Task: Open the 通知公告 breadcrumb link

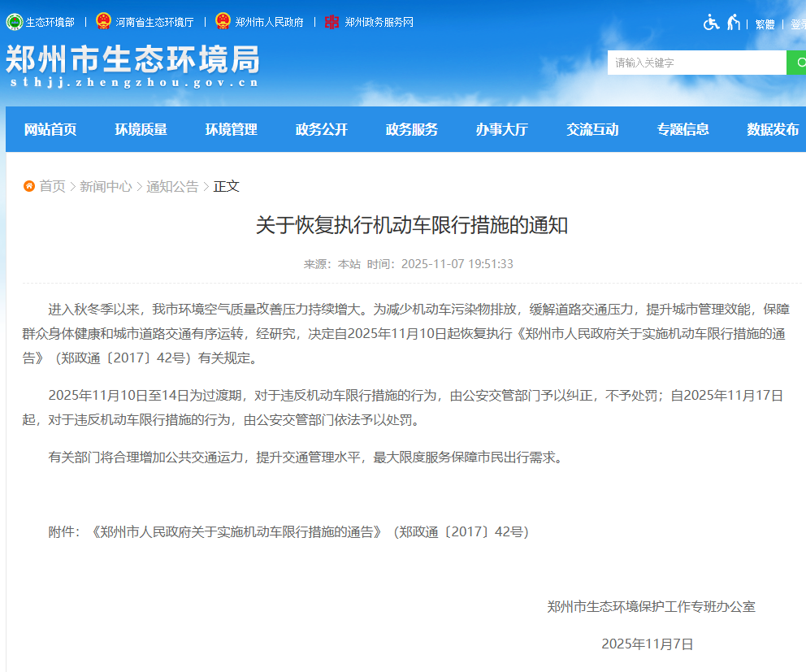Action: click(172, 186)
